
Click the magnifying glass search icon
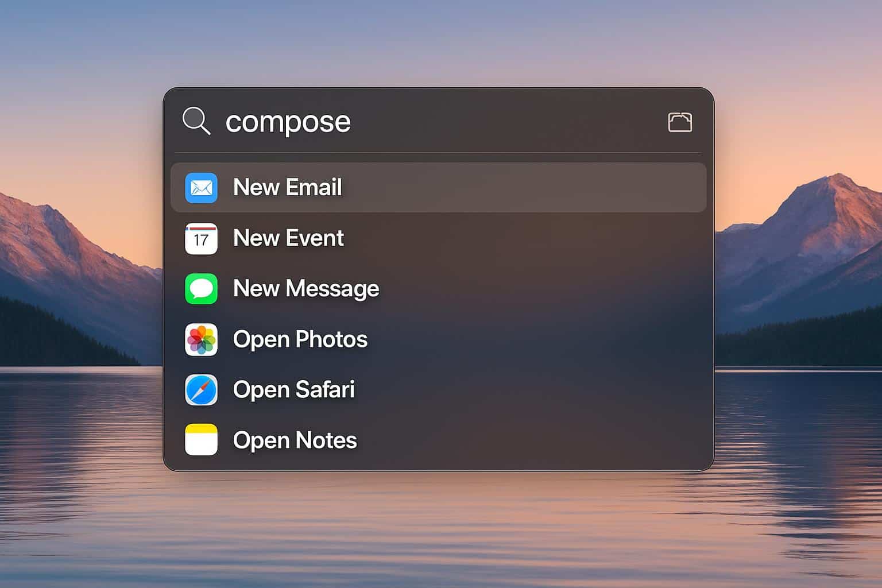(196, 121)
